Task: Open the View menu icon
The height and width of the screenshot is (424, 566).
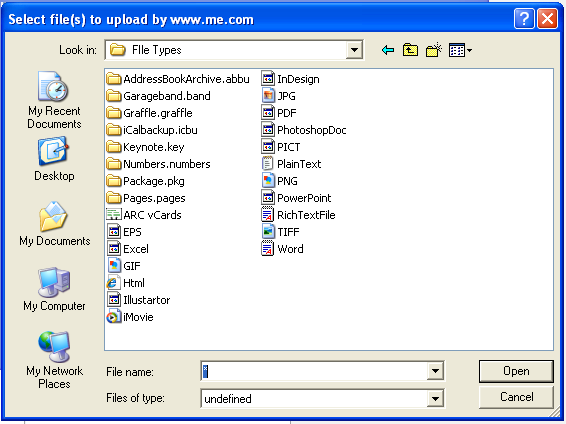Action: (x=460, y=50)
